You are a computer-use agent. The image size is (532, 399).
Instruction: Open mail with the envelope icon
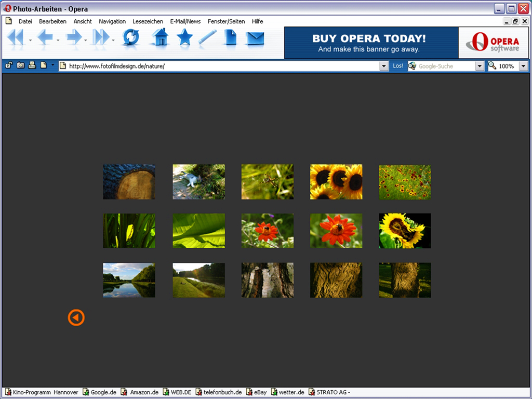tap(255, 38)
